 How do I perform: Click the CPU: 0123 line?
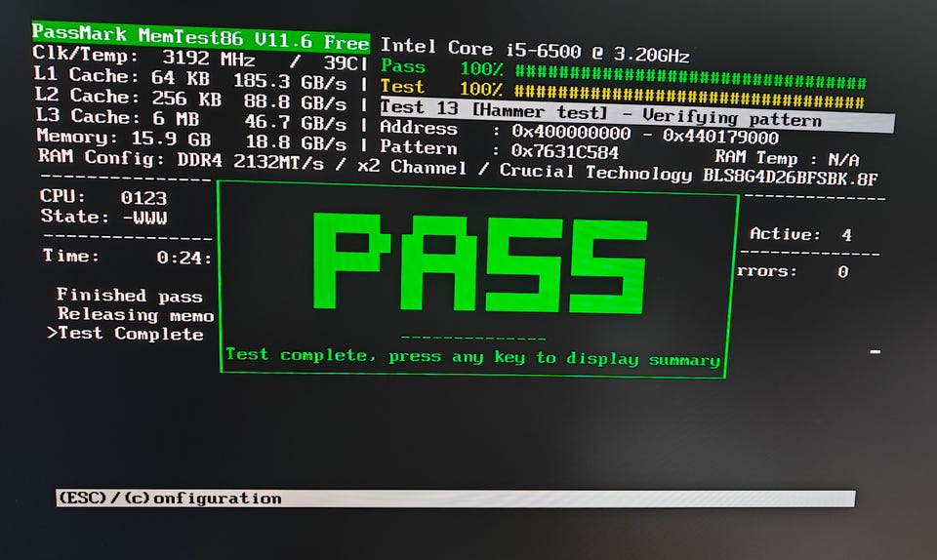pyautogui.click(x=103, y=197)
